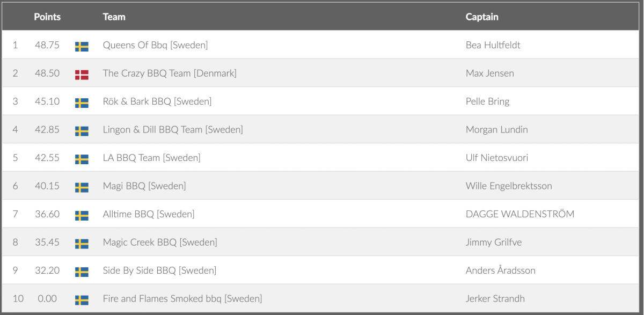Click the flag icon next to Side By Side BBQ

(x=82, y=272)
